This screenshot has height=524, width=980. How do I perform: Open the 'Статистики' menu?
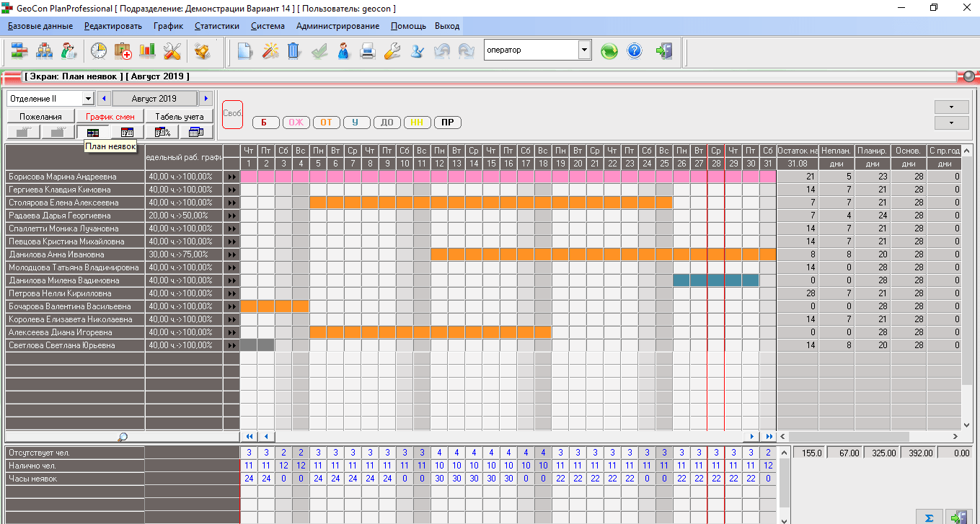click(217, 26)
